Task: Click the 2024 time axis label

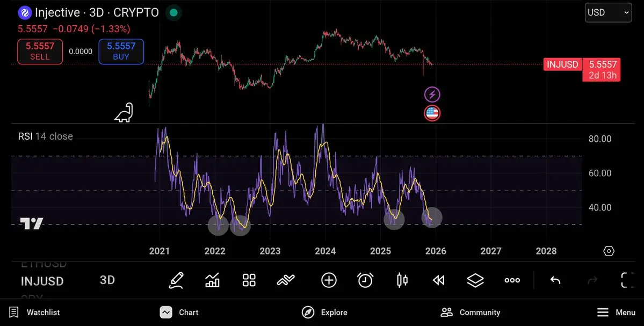Action: tap(325, 251)
